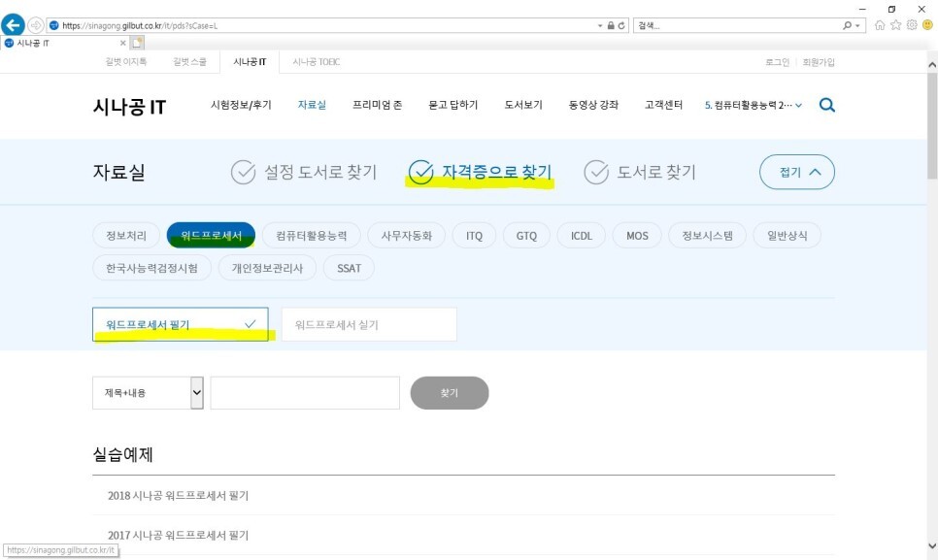Open 프리미엄 존 menu
This screenshot has height=560, width=938.
[x=377, y=105]
